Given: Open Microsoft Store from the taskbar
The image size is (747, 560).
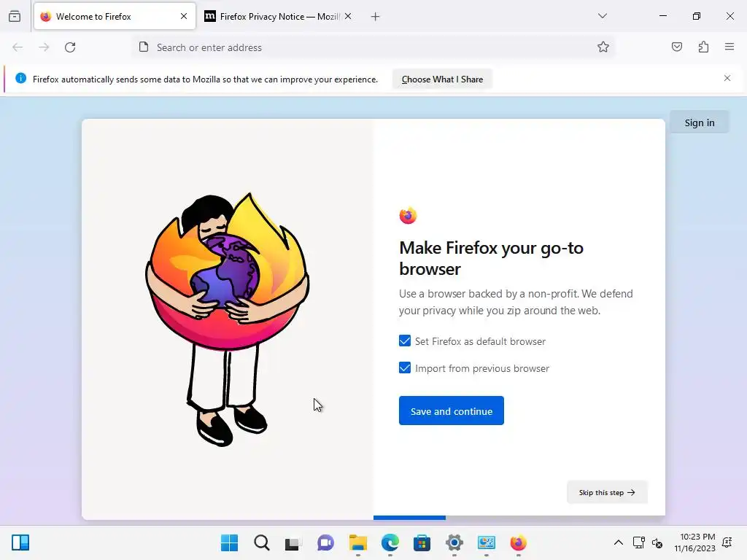Looking at the screenshot, I should tap(422, 542).
